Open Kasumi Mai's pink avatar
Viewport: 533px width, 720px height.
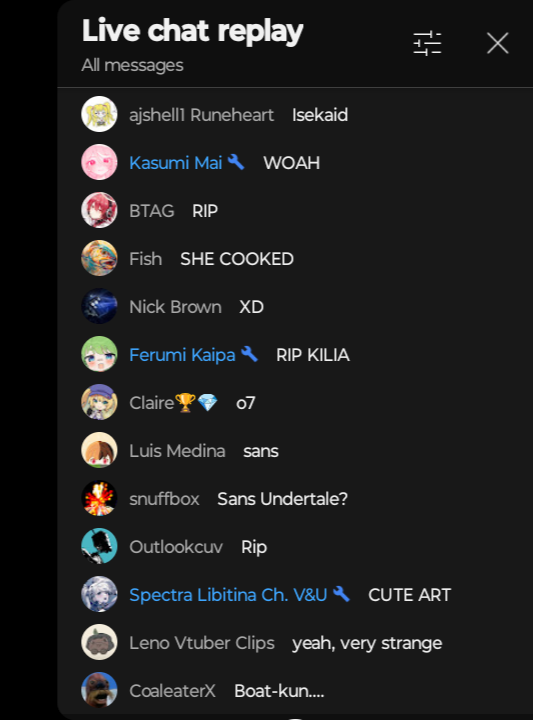[x=99, y=162]
